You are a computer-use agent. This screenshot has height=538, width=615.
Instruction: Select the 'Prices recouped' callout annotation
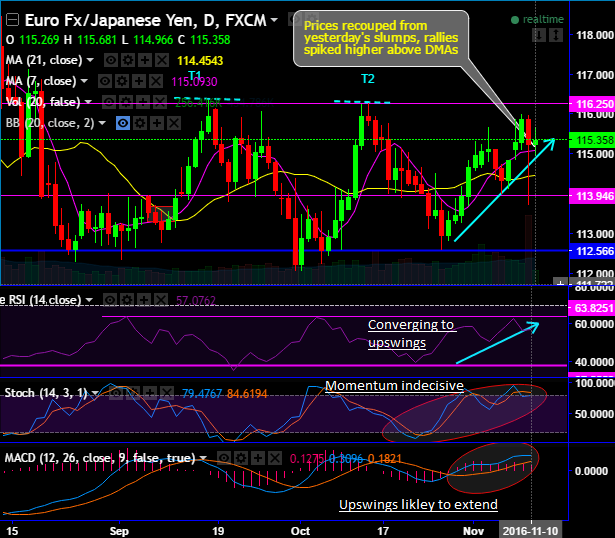pos(381,38)
